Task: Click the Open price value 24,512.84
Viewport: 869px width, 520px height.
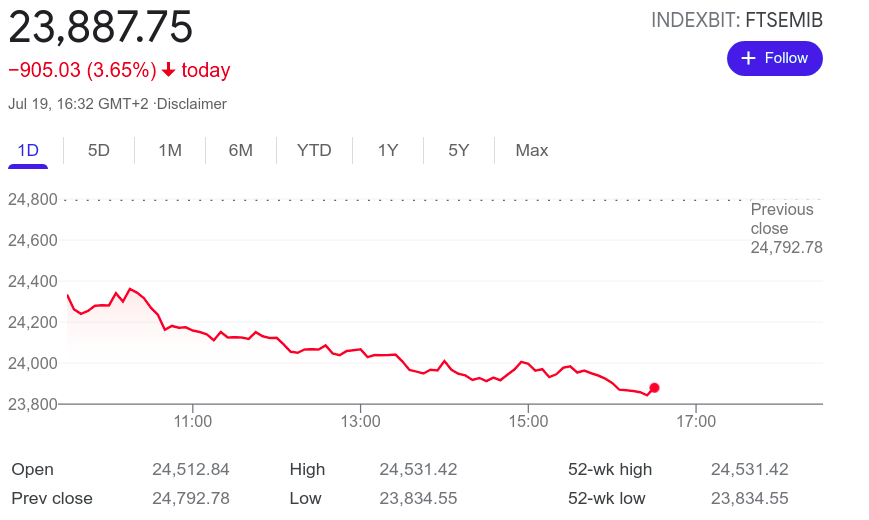Action: click(x=191, y=469)
